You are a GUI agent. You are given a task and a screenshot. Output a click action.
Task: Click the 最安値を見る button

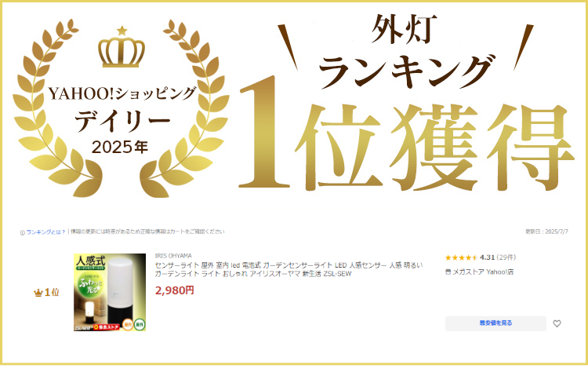[x=495, y=323]
